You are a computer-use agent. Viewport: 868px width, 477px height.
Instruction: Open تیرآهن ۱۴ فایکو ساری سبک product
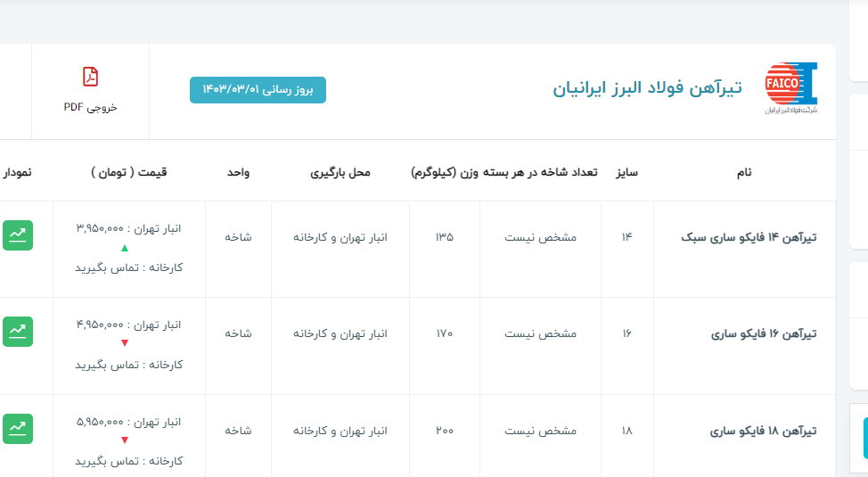pos(749,237)
